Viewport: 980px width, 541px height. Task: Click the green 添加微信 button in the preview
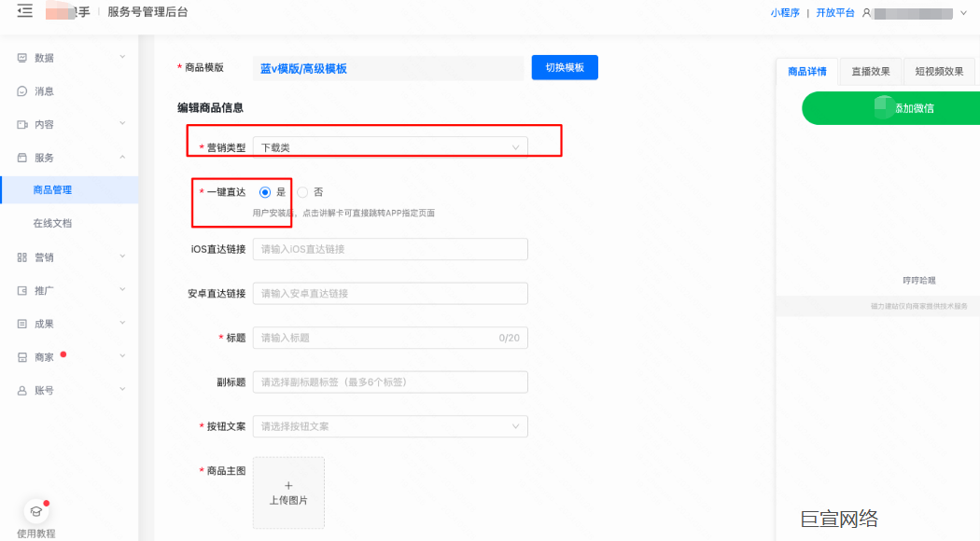(891, 108)
